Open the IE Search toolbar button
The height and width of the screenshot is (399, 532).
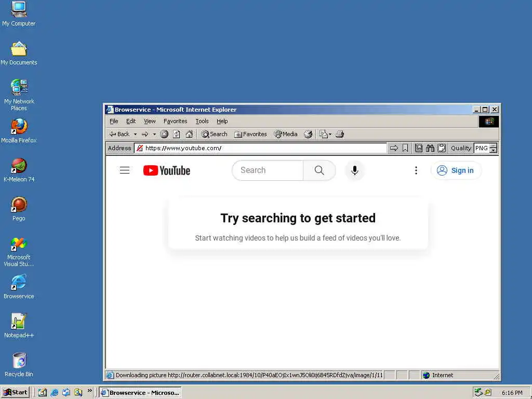coord(214,134)
